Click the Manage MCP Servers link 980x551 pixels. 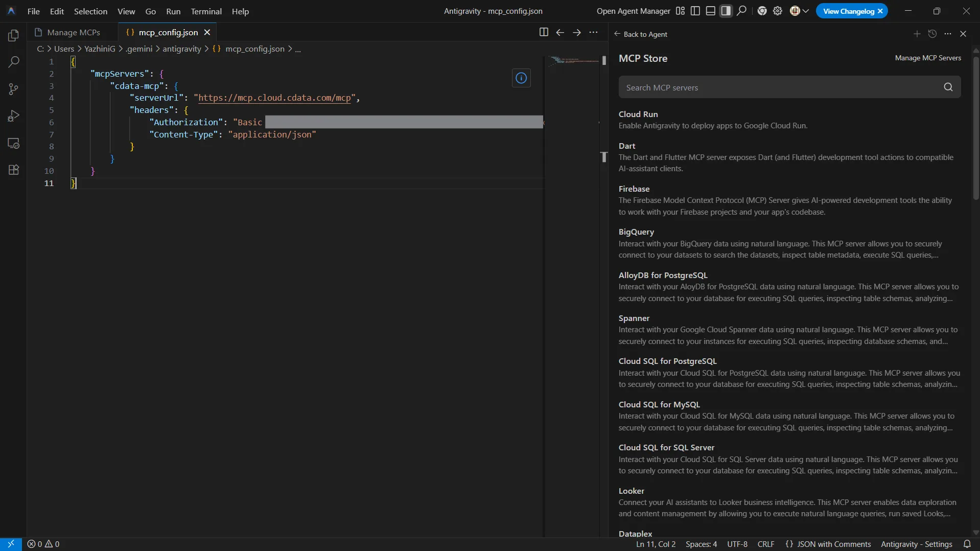point(927,58)
